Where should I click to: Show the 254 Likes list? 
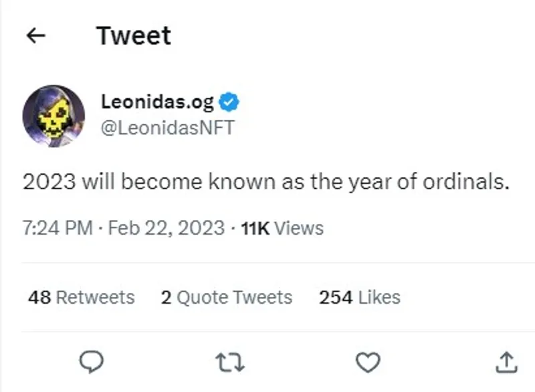point(360,297)
